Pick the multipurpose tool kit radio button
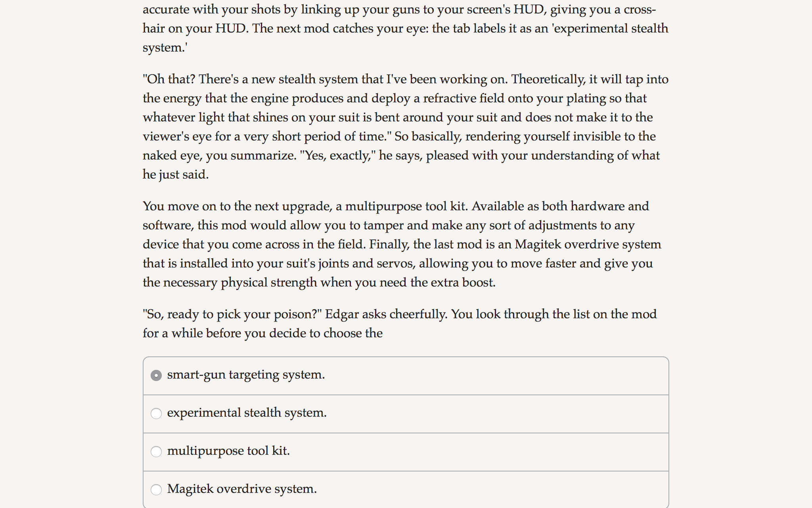Image resolution: width=812 pixels, height=508 pixels. 156,452
